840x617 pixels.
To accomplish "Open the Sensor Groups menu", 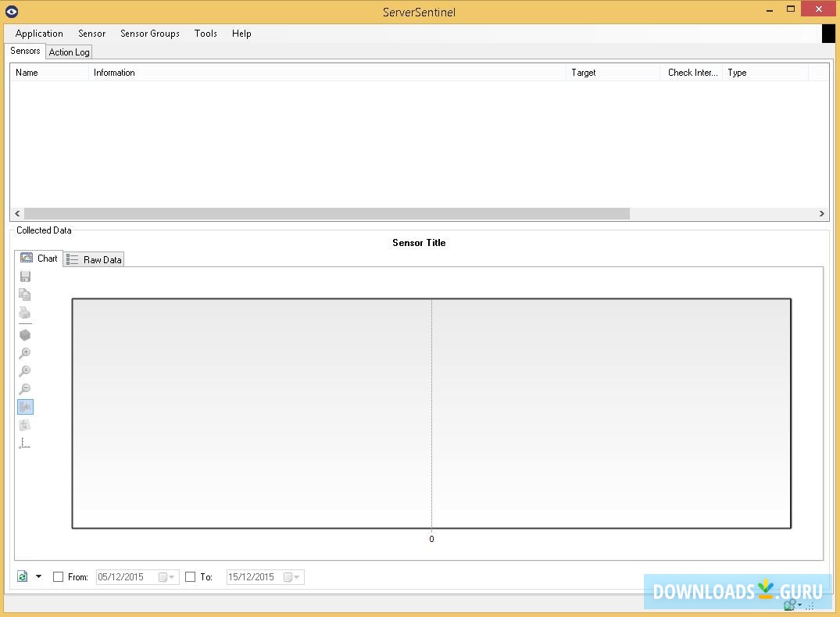I will tap(150, 34).
